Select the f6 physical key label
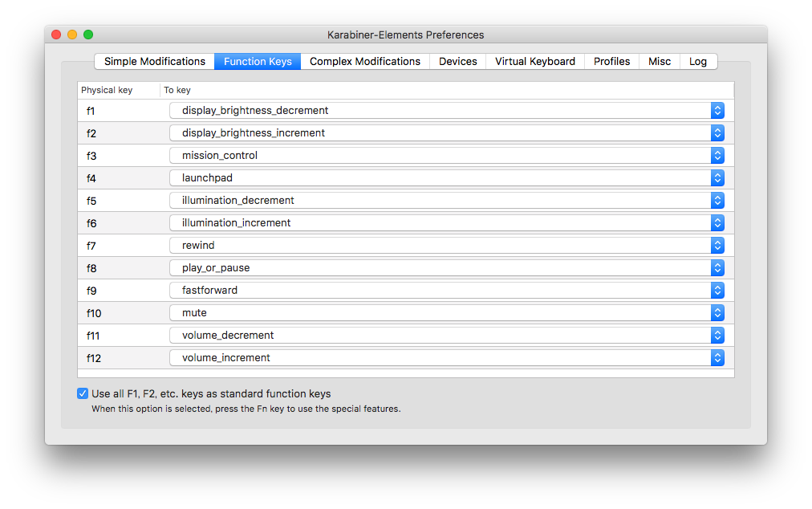 coord(91,223)
